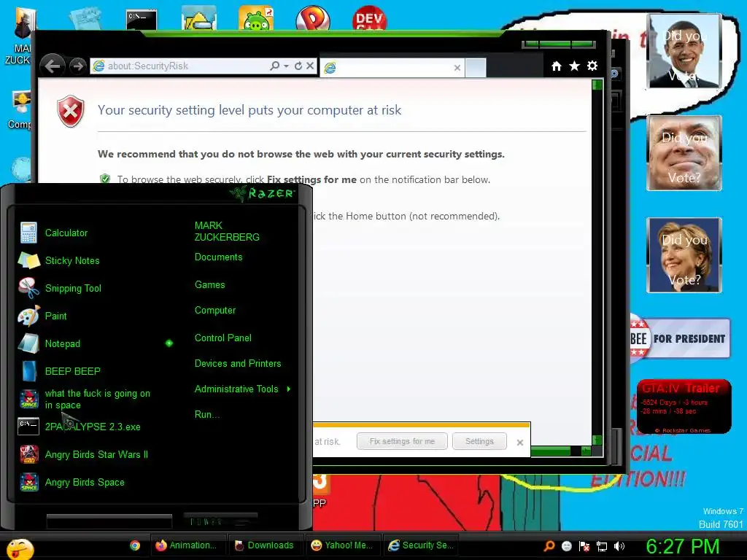Screen dimensions: 747x560
Task: Click the Action Center flag tray icon
Action: [x=584, y=545]
